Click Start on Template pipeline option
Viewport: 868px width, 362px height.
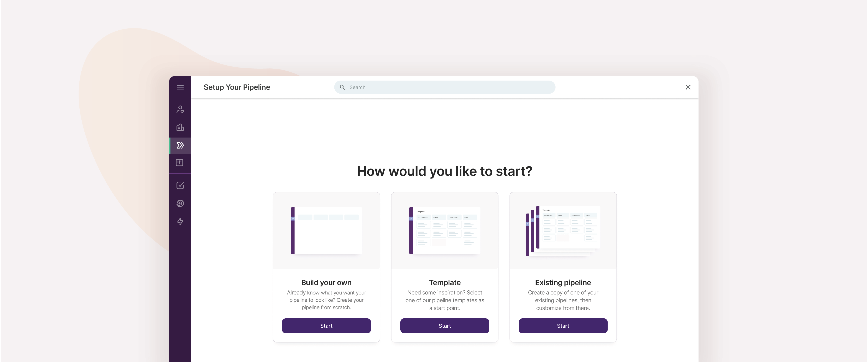tap(444, 326)
